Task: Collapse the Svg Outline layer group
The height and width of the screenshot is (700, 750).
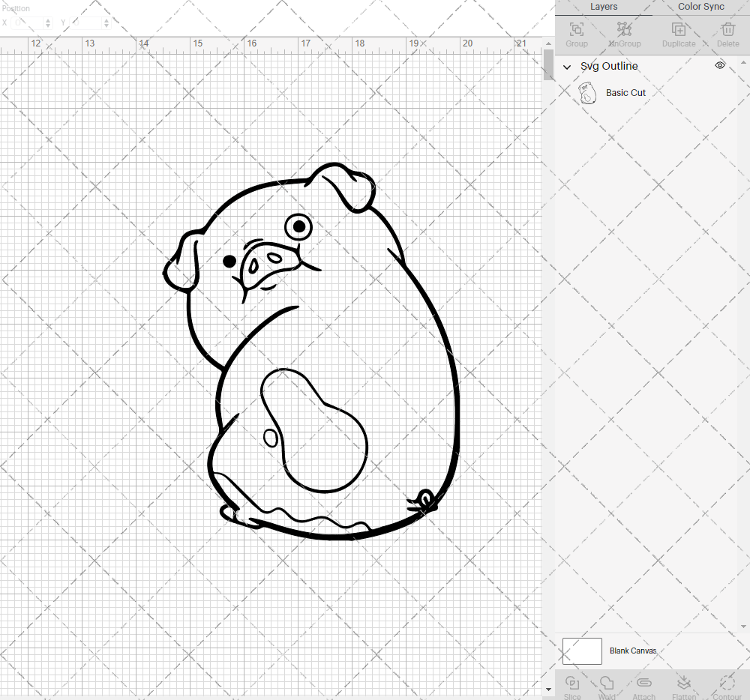Action: pyautogui.click(x=567, y=67)
